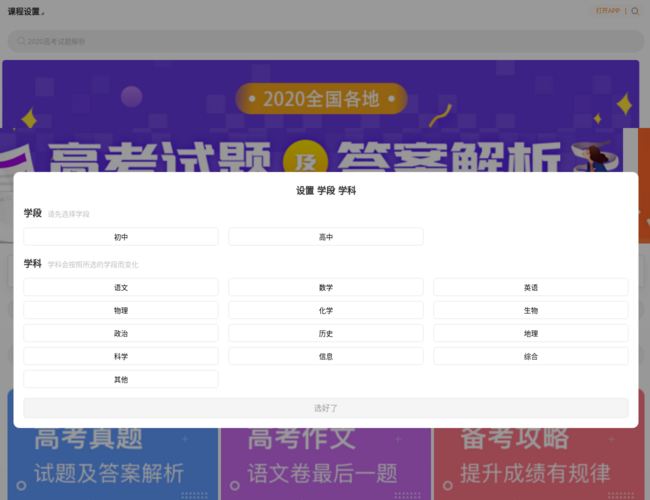Open the 高考真题 card
This screenshot has height=500, width=650.
pyautogui.click(x=113, y=464)
